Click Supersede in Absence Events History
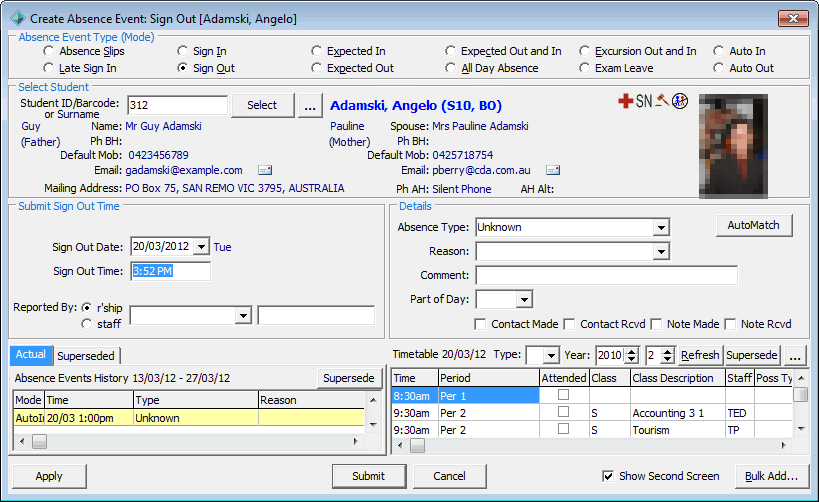The width and height of the screenshot is (819, 502). (349, 378)
